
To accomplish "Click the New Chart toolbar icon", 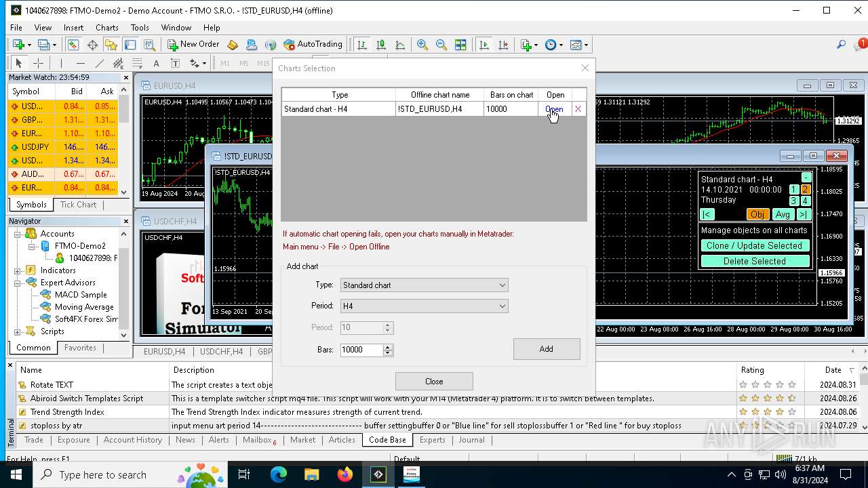I will click(19, 45).
